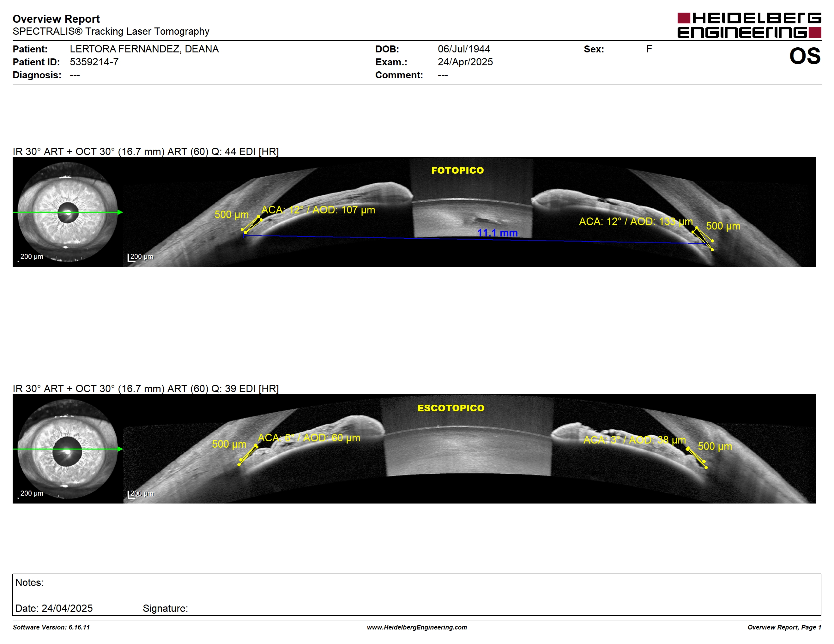Viewport: 834px width, 644px height.
Task: Click the Notes field
Action: [x=417, y=594]
